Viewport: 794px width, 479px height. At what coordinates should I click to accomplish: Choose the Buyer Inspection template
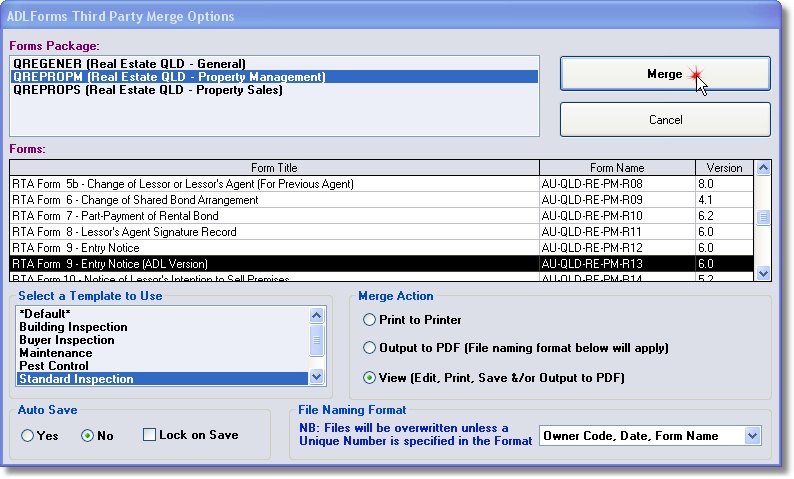click(162, 340)
